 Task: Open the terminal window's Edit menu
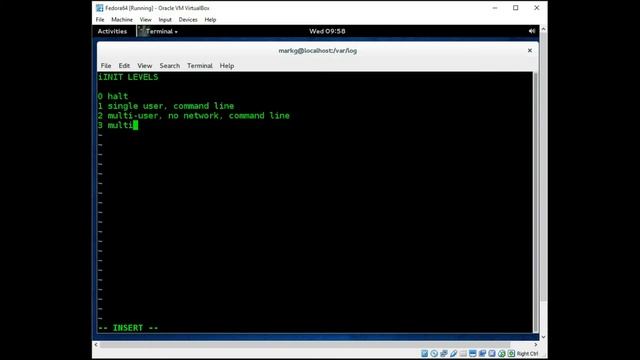[x=124, y=66]
